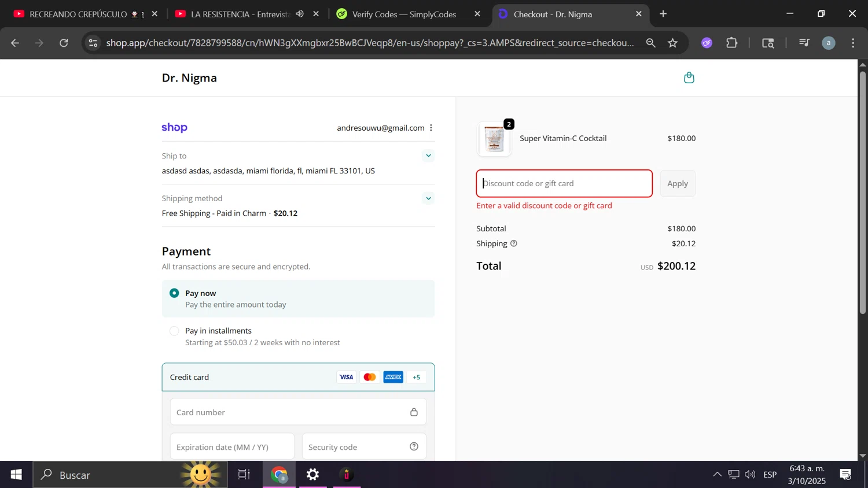Reload the checkout page
Screen dimensions: 868x488
64,43
